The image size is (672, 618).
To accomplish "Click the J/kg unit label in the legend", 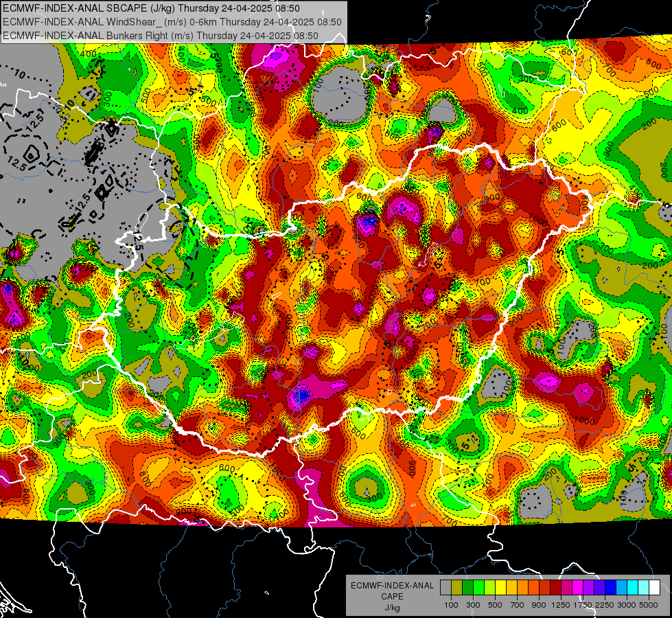I will coord(392,608).
